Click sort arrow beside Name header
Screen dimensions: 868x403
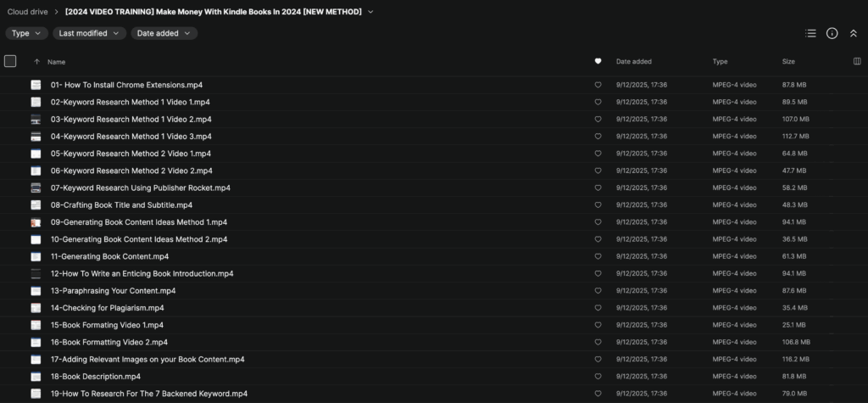coord(36,62)
